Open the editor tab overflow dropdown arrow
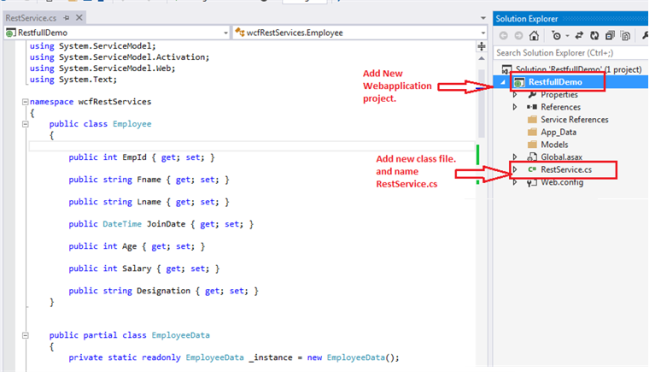 [x=483, y=18]
